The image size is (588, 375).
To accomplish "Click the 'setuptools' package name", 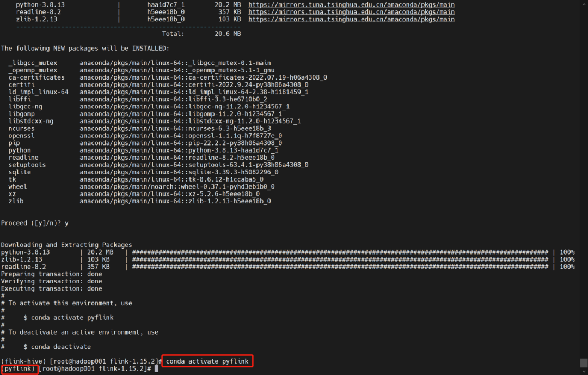I will (x=27, y=165).
